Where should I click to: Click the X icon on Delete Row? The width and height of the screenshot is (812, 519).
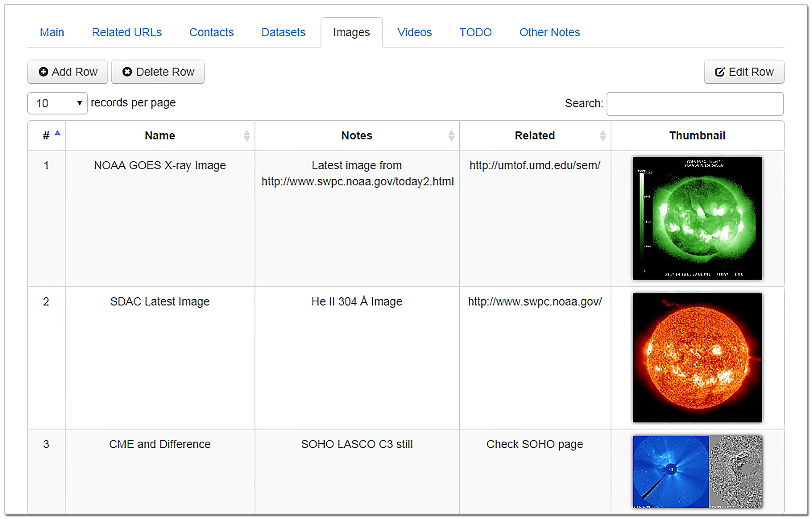point(127,72)
